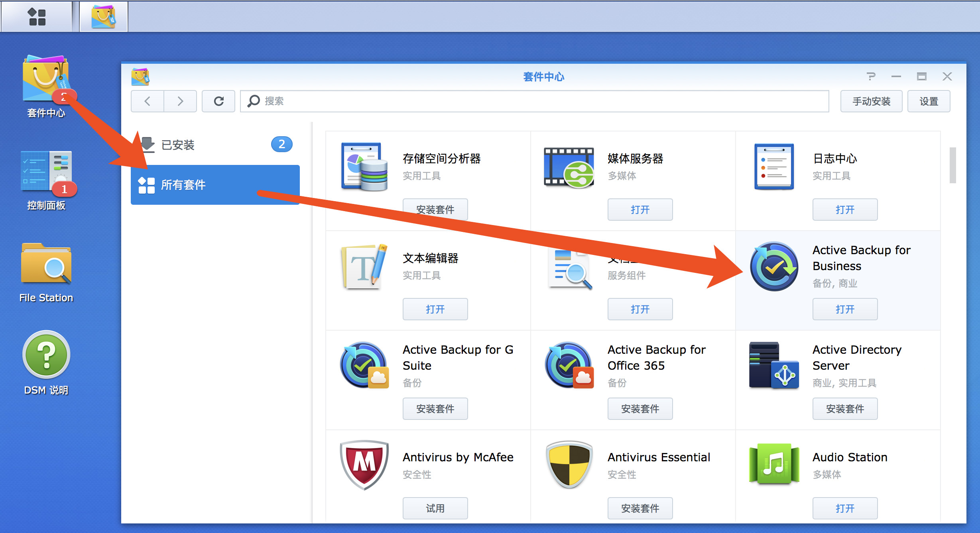The width and height of the screenshot is (980, 533).
Task: Click the 文本编辑器 package icon
Action: point(363,267)
